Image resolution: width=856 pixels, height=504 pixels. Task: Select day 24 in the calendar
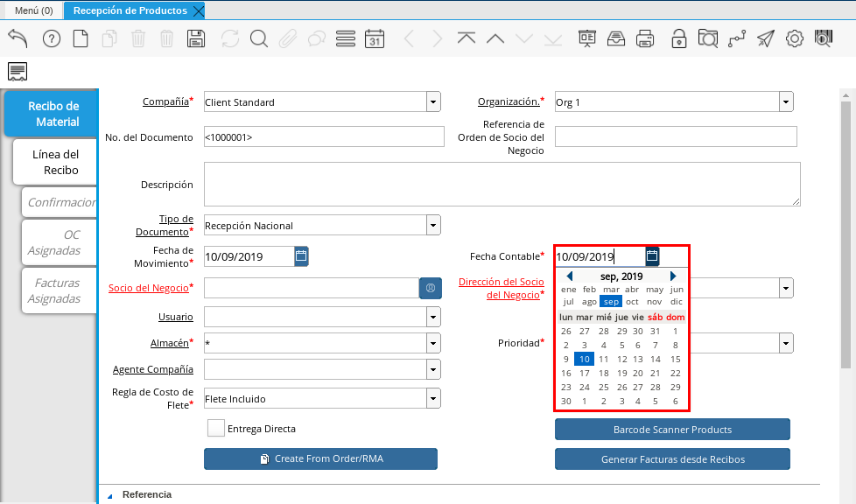(x=584, y=387)
